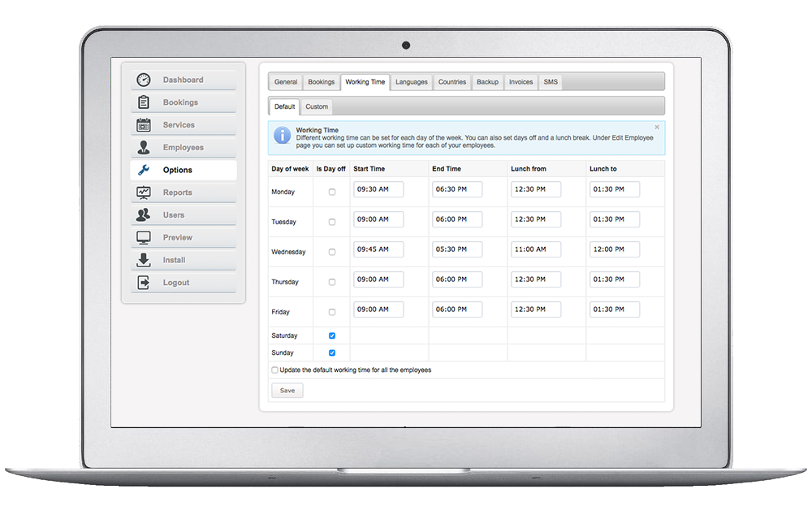Uncheck the Saturday day off checkbox

click(x=332, y=335)
